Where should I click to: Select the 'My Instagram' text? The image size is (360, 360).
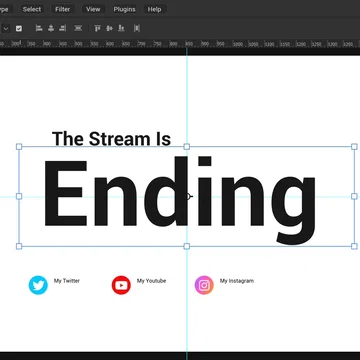tap(237, 281)
